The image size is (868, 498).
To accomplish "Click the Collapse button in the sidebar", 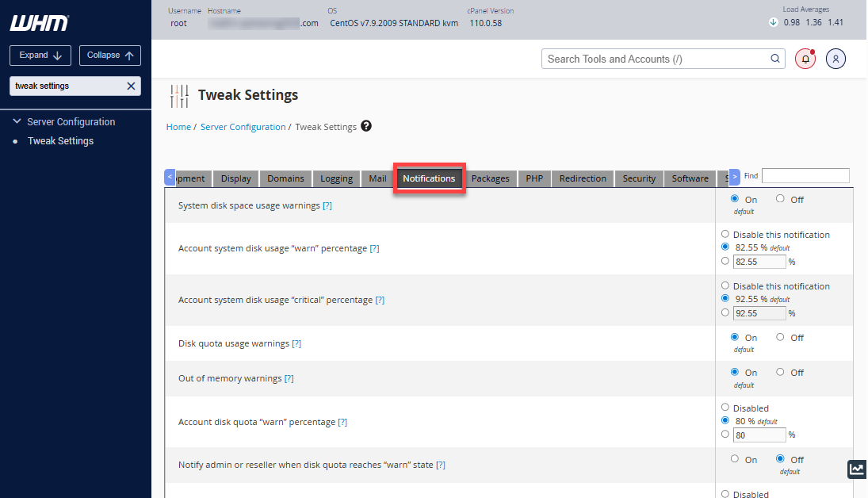I will coord(109,55).
